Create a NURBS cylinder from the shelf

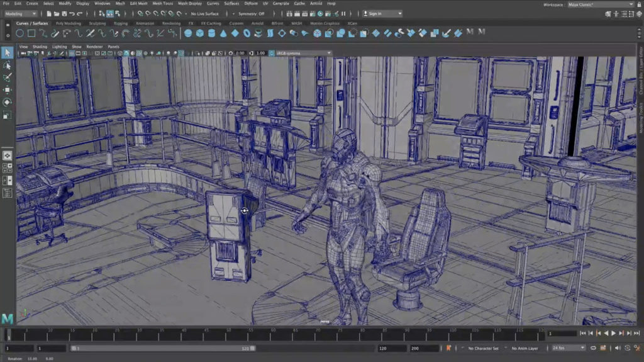211,33
